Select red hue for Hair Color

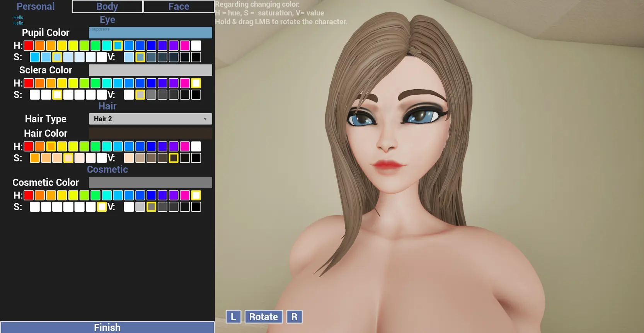pos(29,146)
